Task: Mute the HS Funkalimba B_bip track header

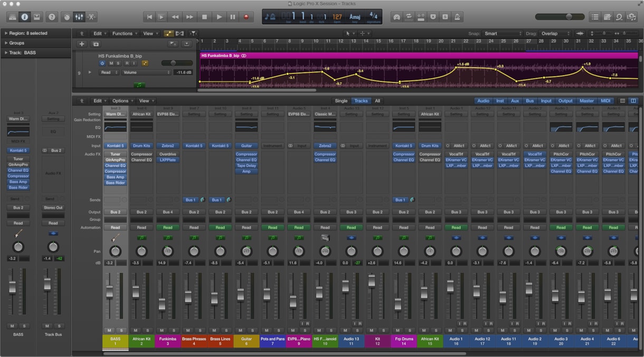Action: [x=111, y=63]
